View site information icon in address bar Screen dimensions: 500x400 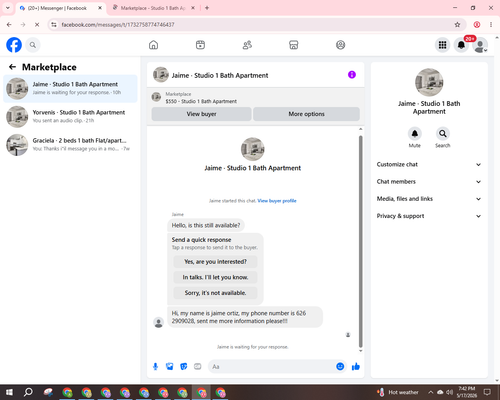(54, 25)
